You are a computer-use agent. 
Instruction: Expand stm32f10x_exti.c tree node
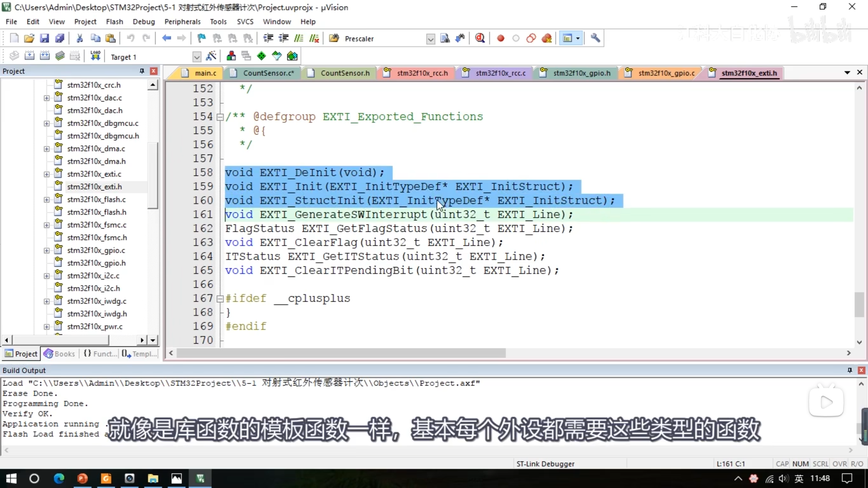pyautogui.click(x=46, y=174)
